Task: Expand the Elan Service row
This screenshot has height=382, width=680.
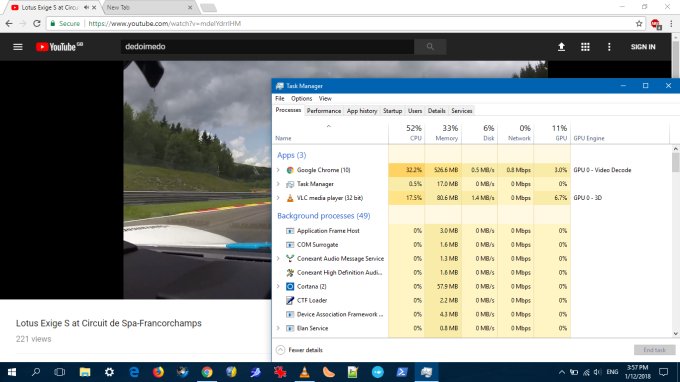Action: [278, 328]
